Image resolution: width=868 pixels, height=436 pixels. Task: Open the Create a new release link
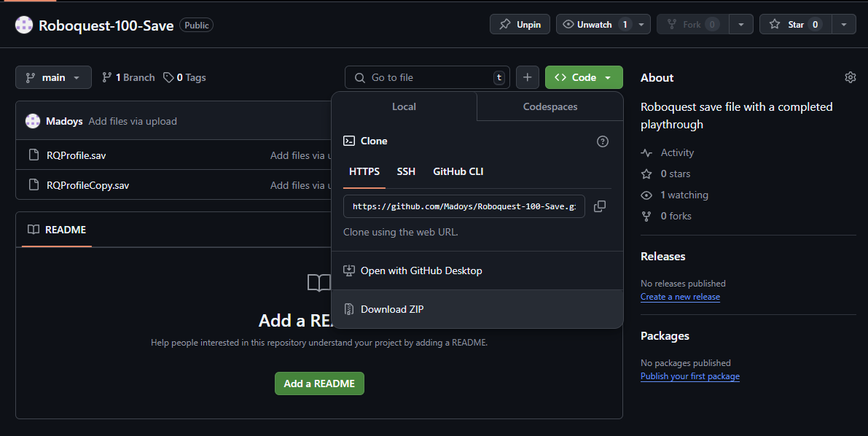click(x=680, y=297)
